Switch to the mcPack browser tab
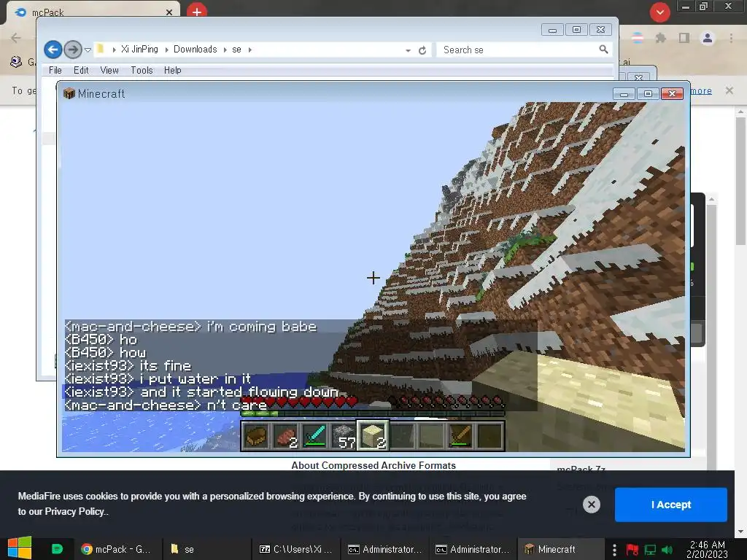The height and width of the screenshot is (560, 747). click(x=93, y=12)
